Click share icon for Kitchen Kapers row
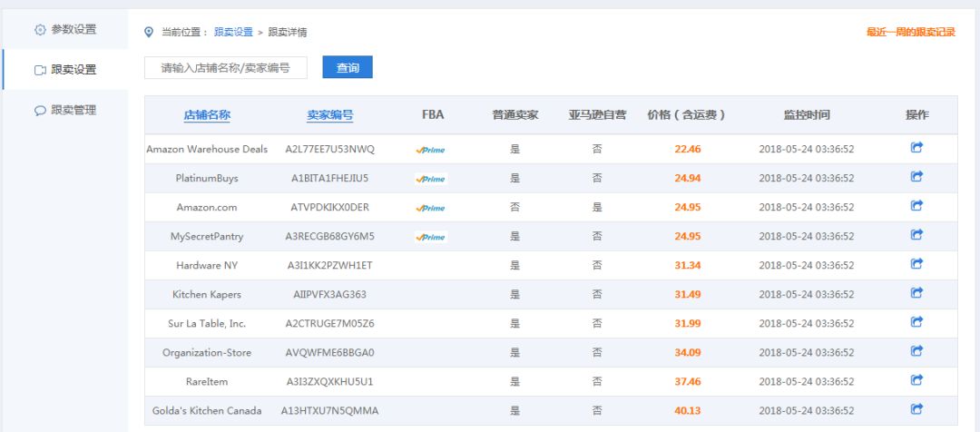The image size is (980, 432). click(916, 292)
